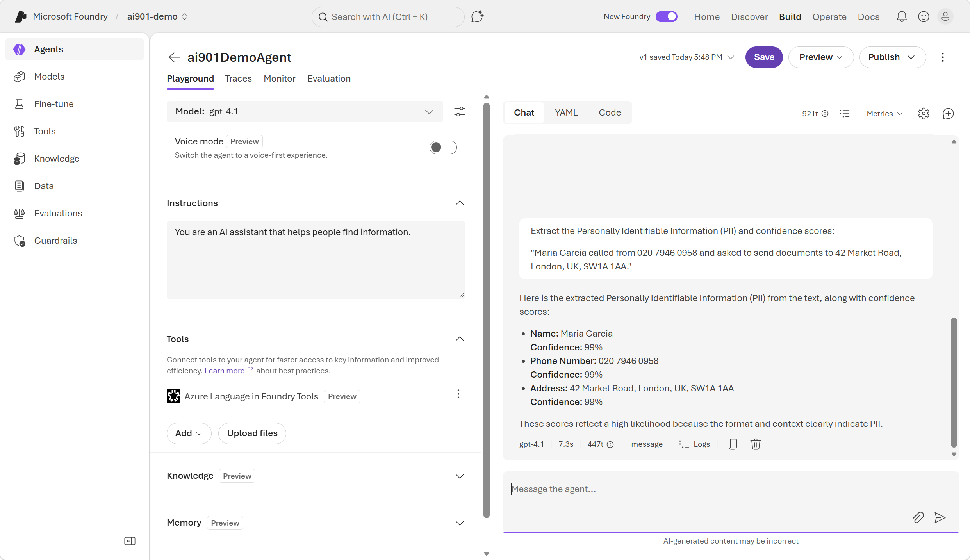Open Discover in top navigation
Viewport: 970px width, 560px height.
coord(749,17)
